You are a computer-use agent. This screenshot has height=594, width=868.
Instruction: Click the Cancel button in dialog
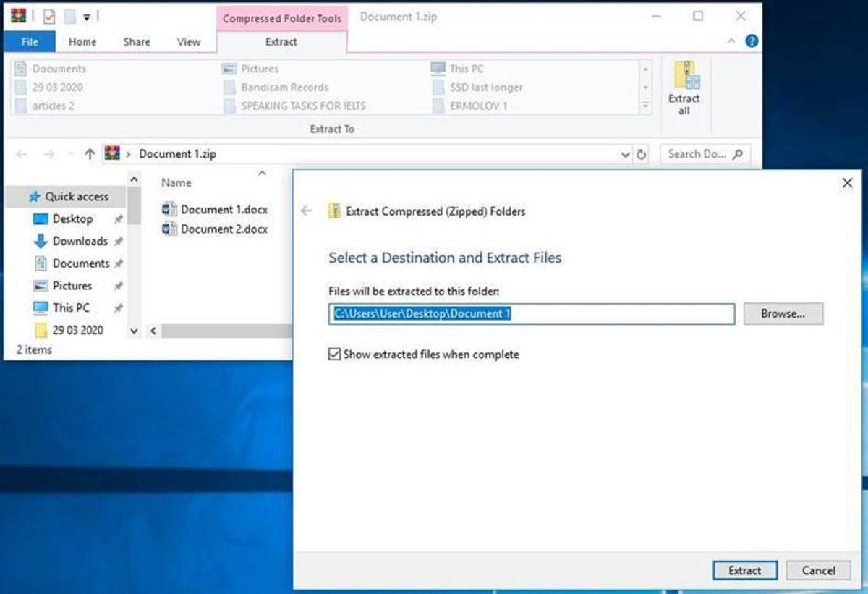point(819,570)
